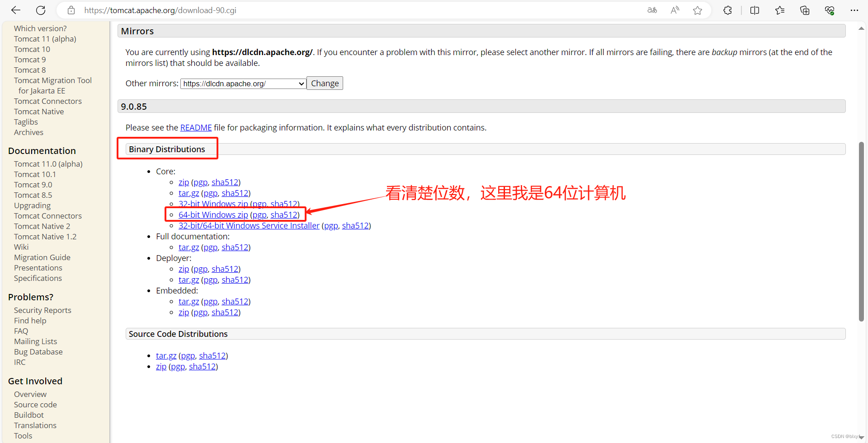Image resolution: width=868 pixels, height=443 pixels.
Task: Open the mirror selection dropdown
Action: (x=243, y=83)
